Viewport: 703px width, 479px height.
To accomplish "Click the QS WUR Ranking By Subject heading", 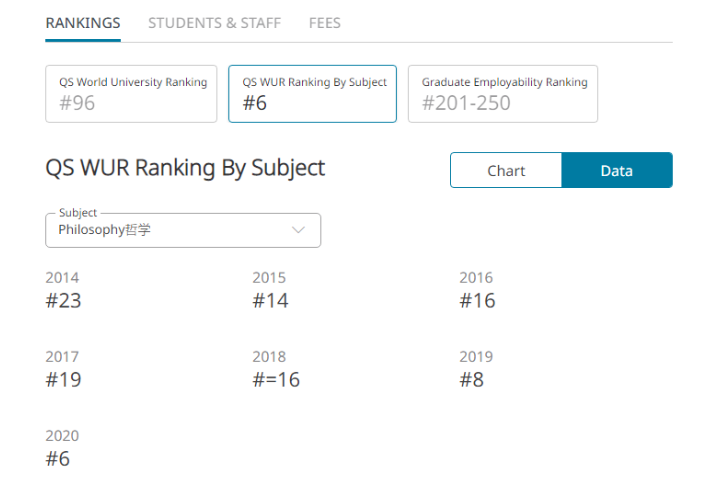I will [x=185, y=168].
